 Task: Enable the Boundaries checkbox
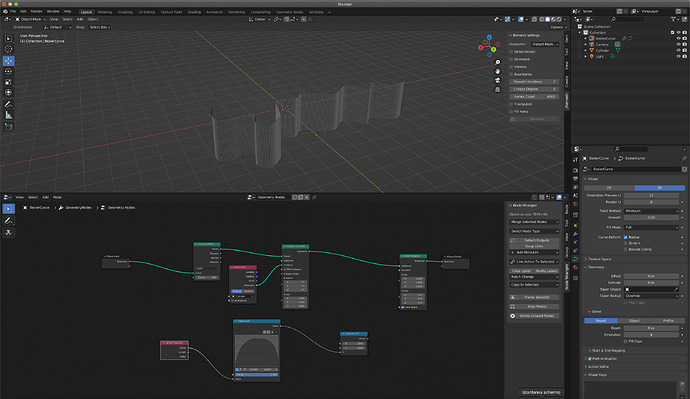(511, 74)
